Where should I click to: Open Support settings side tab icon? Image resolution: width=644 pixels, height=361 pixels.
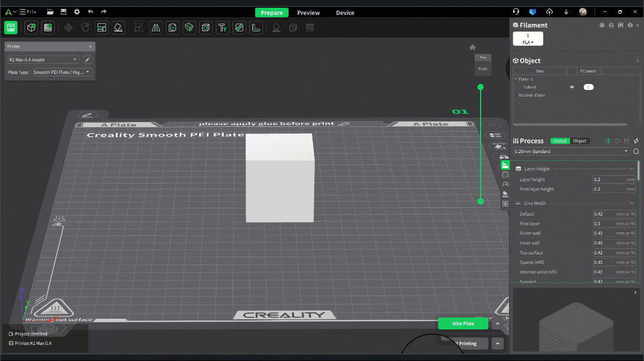(x=505, y=194)
